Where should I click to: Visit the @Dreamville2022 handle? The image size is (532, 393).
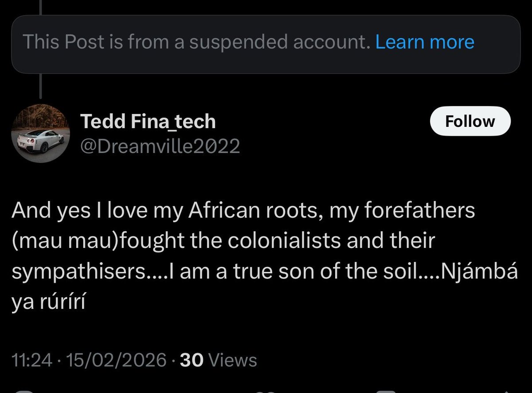coord(160,145)
